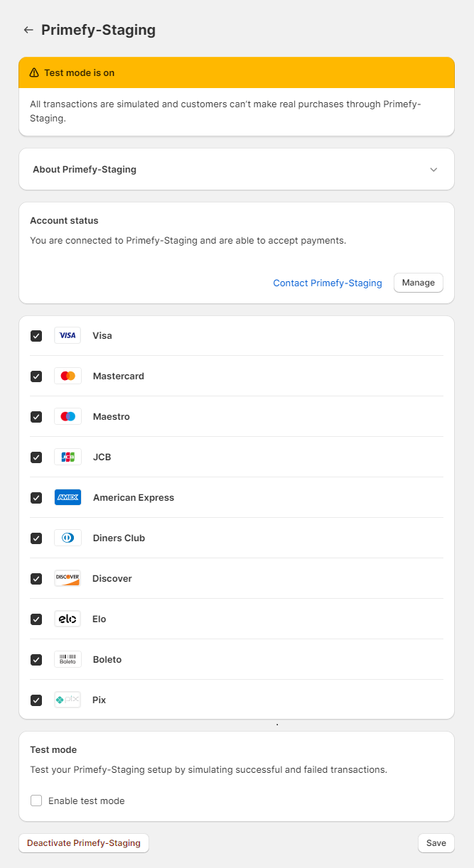Click the Elo logo icon
Viewport: 474px width, 868px height.
pyautogui.click(x=68, y=619)
